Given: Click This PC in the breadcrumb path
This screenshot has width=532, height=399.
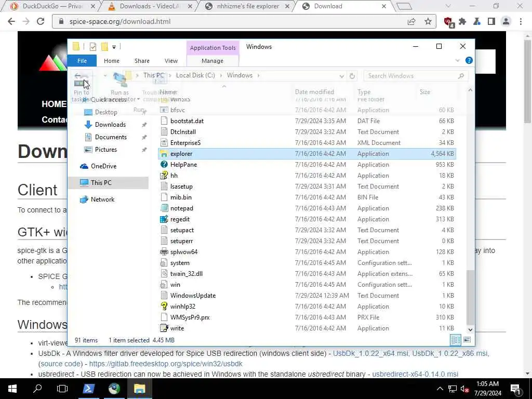Looking at the screenshot, I should point(153,75).
